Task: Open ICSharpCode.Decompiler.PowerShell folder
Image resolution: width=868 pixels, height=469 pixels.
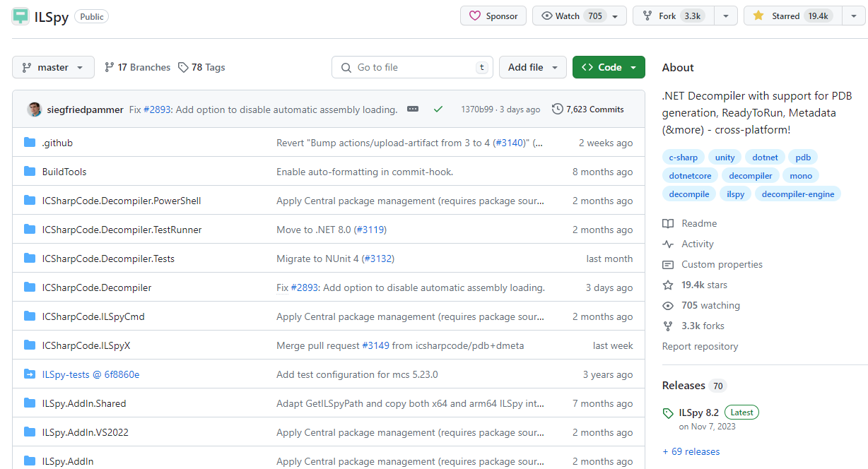Action: click(x=122, y=201)
